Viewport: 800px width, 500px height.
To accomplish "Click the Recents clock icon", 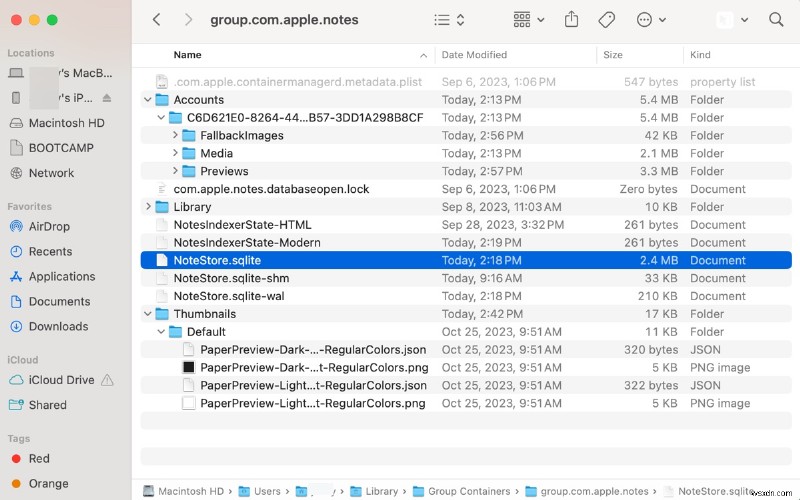I will (16, 251).
